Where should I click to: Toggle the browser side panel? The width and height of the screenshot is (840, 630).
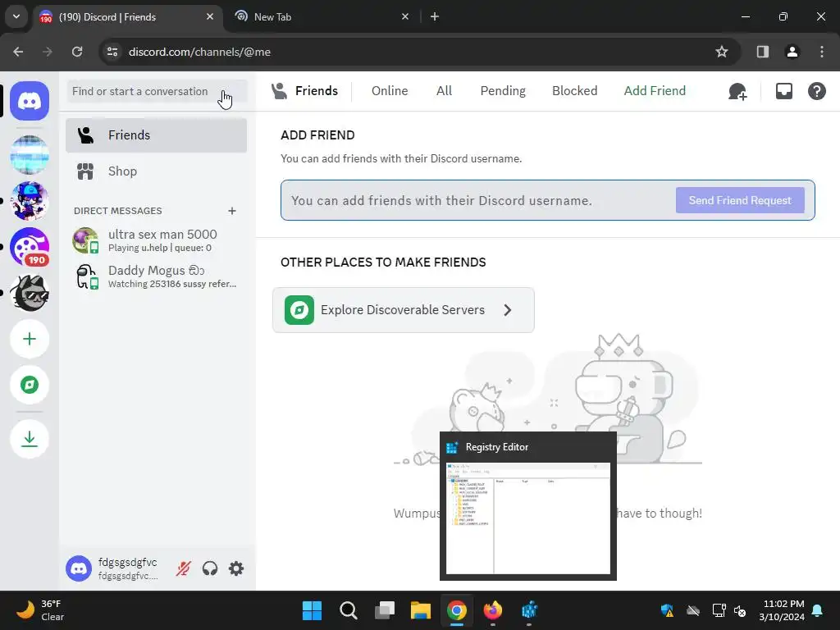click(762, 52)
